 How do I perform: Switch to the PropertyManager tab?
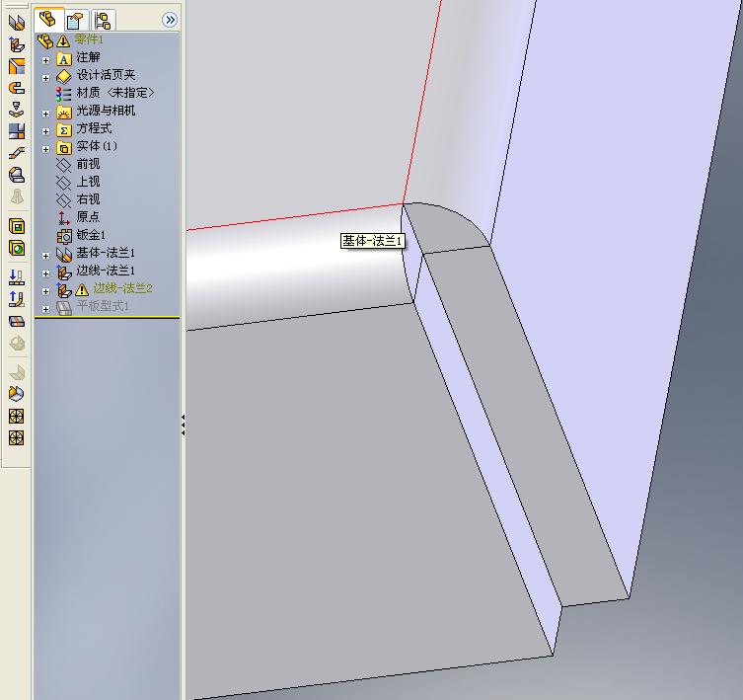[76, 21]
